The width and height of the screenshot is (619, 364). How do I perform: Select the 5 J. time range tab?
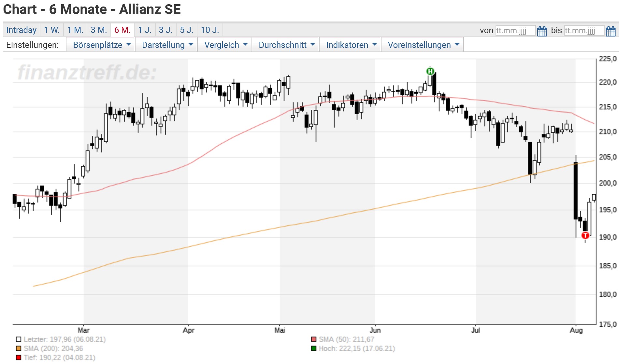point(187,30)
